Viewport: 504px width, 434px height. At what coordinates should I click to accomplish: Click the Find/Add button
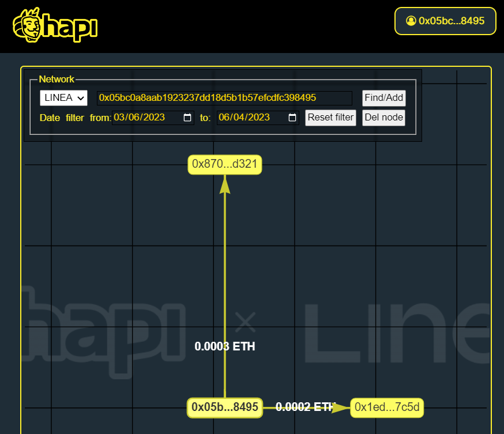[x=384, y=97]
